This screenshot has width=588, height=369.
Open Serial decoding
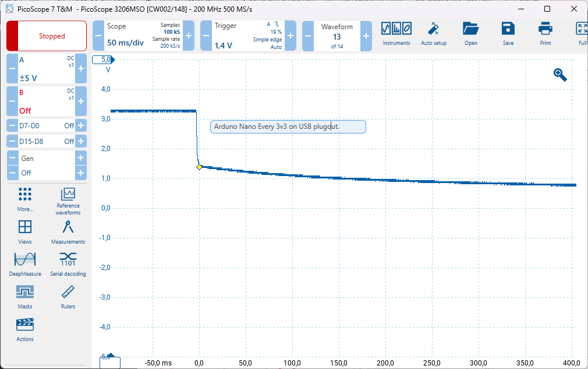pos(68,263)
